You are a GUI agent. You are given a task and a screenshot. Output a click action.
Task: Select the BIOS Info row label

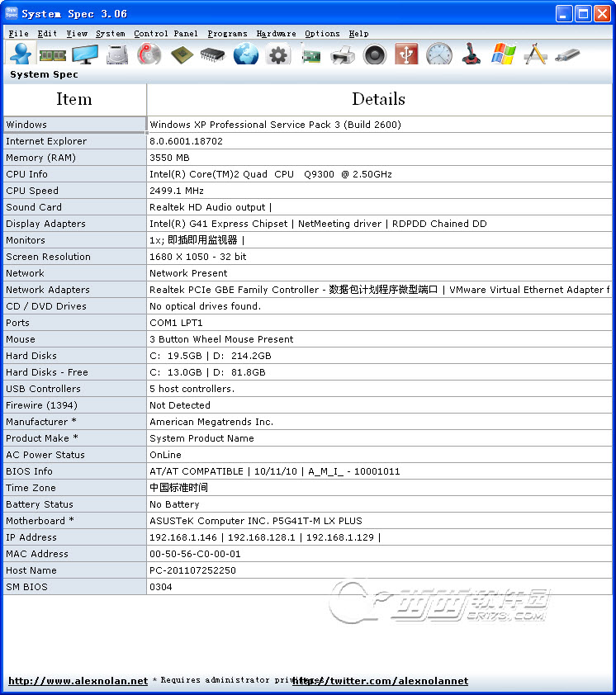coord(74,471)
